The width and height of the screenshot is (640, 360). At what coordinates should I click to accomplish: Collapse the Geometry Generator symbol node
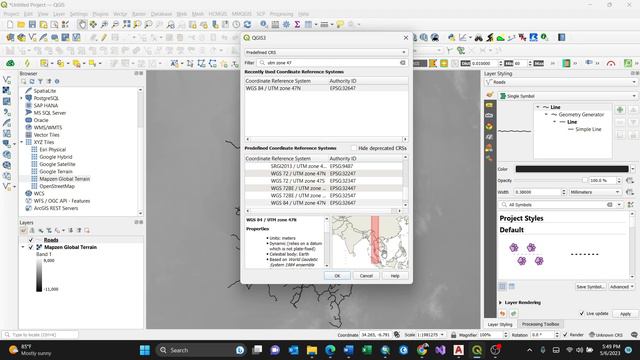546,115
